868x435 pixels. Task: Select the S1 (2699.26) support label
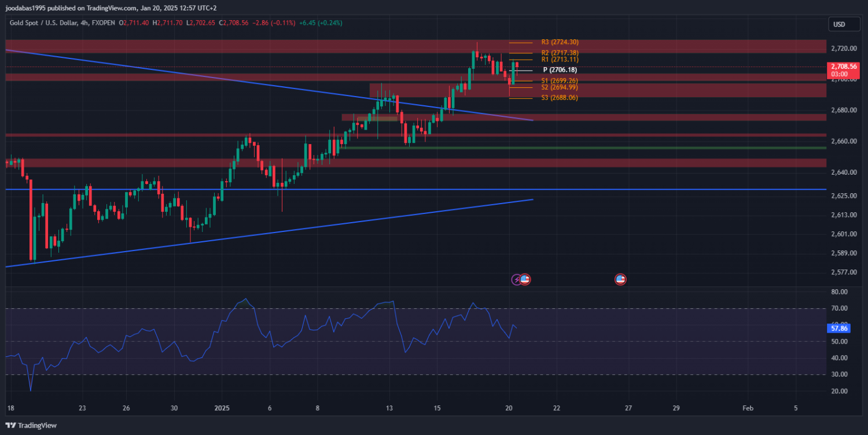pyautogui.click(x=560, y=80)
